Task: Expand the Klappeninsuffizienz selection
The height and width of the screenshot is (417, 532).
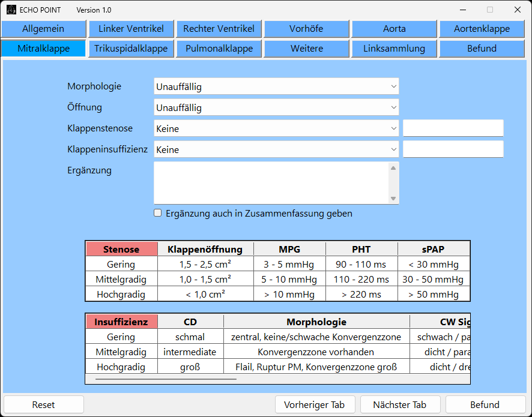Action: 276,149
